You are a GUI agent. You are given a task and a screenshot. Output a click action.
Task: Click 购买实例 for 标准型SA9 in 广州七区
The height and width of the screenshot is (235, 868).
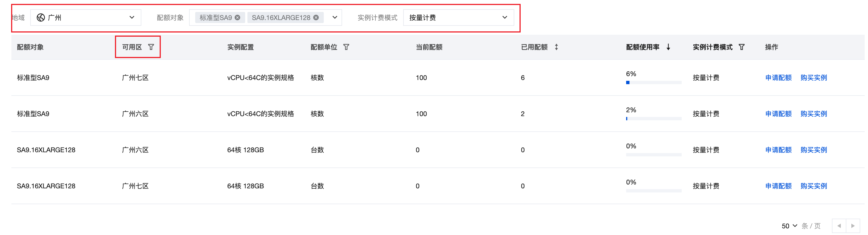click(x=813, y=77)
